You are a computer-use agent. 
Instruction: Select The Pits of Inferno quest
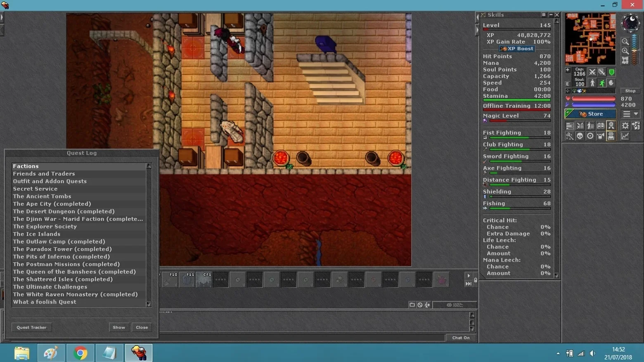pos(79,257)
